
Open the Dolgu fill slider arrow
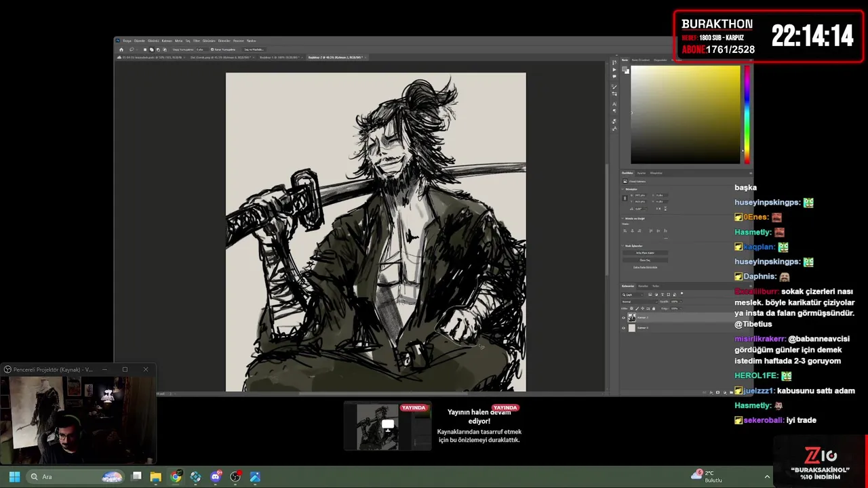681,308
